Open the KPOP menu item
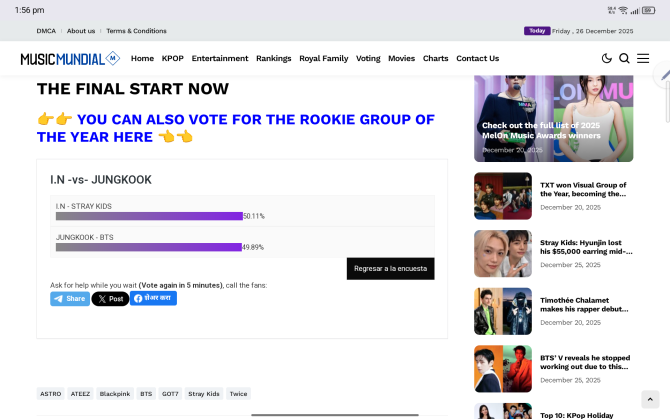Viewport: 670px width, 419px height. (x=173, y=58)
